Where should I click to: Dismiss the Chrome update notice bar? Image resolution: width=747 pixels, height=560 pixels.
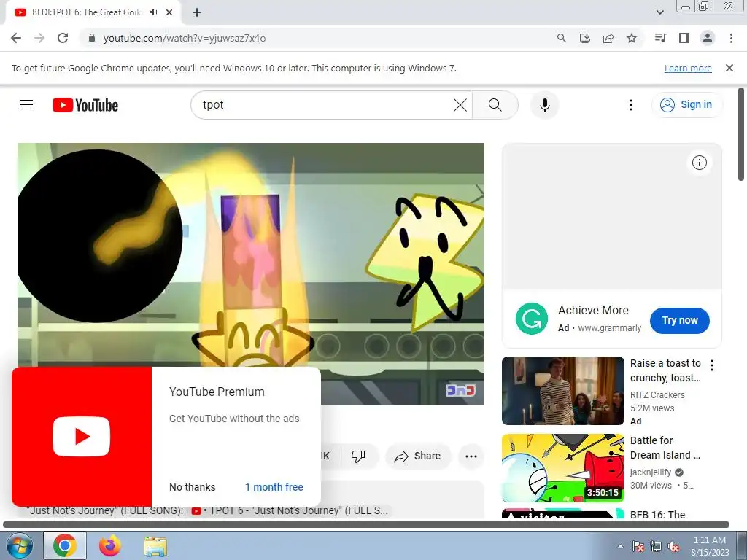pos(729,68)
